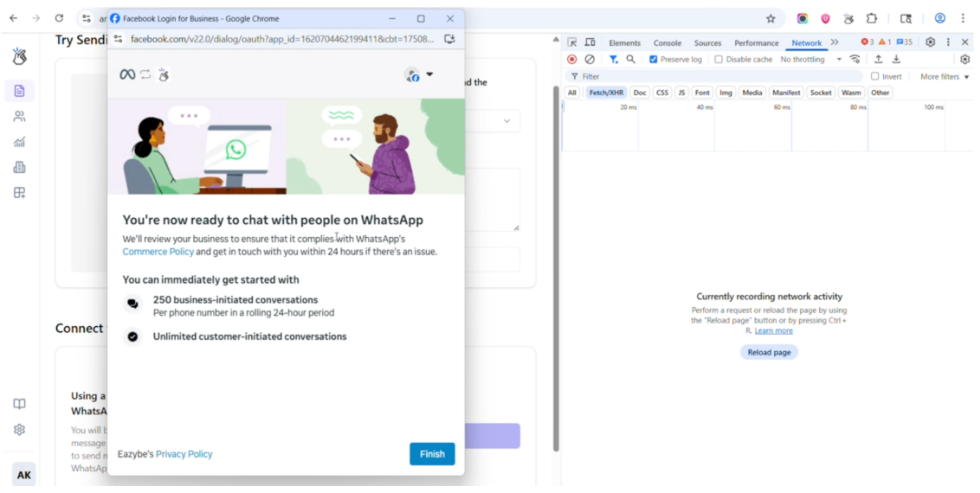Click the import HAR upload icon

(878, 60)
